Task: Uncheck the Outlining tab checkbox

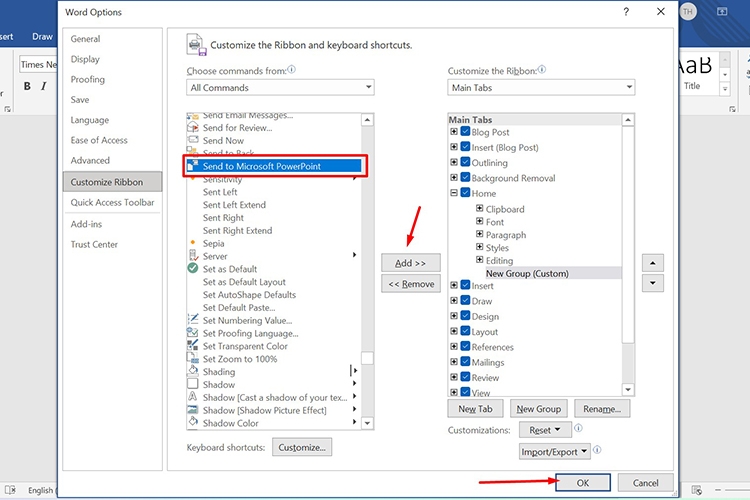Action: point(465,162)
